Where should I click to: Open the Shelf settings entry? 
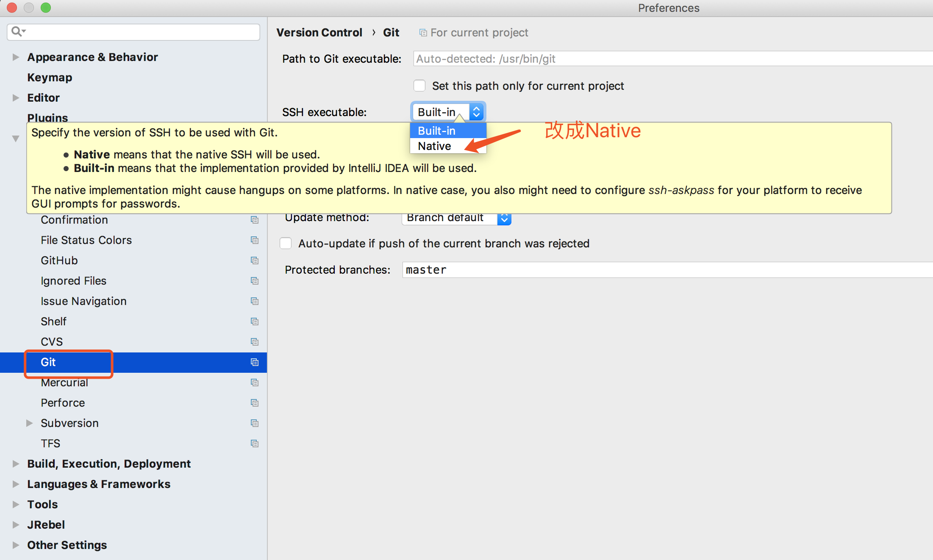[53, 322]
